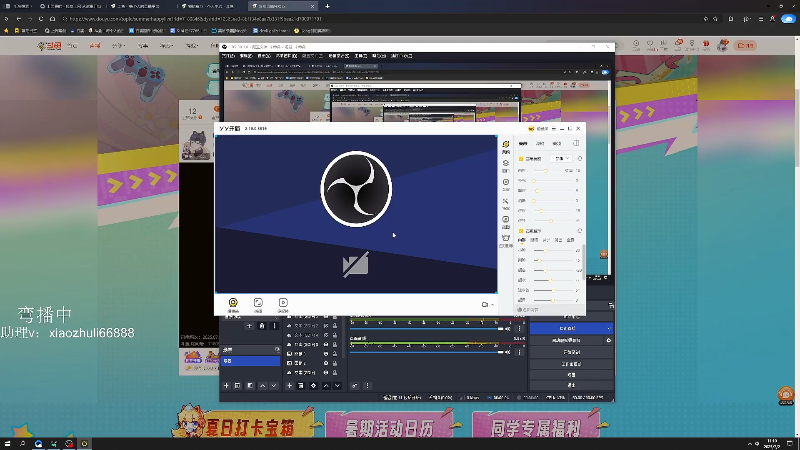Open options menu of upper OBS mixer channel
This screenshot has height=450, width=800.
tap(520, 329)
